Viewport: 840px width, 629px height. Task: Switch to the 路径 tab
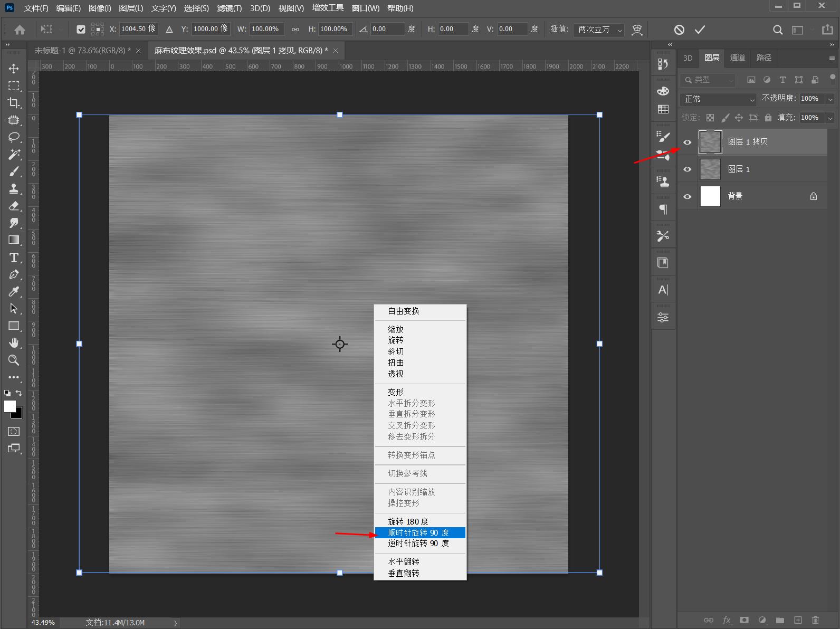pyautogui.click(x=763, y=58)
